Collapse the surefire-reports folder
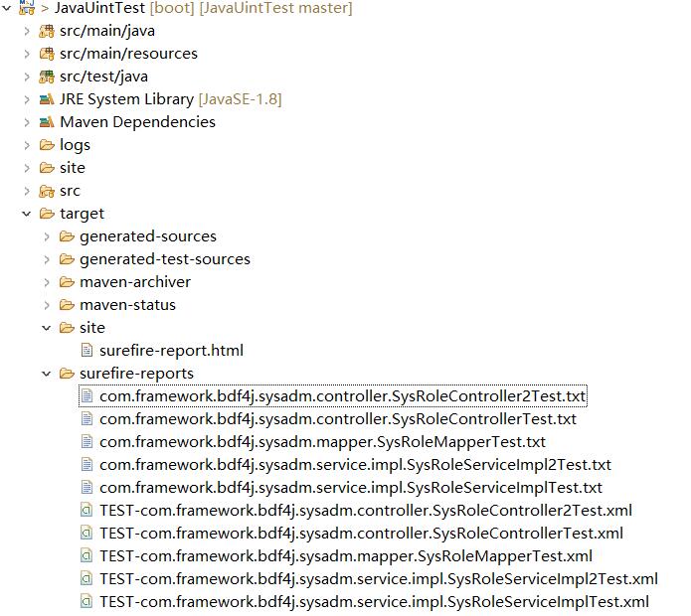Image resolution: width=691 pixels, height=616 pixels. [x=47, y=374]
